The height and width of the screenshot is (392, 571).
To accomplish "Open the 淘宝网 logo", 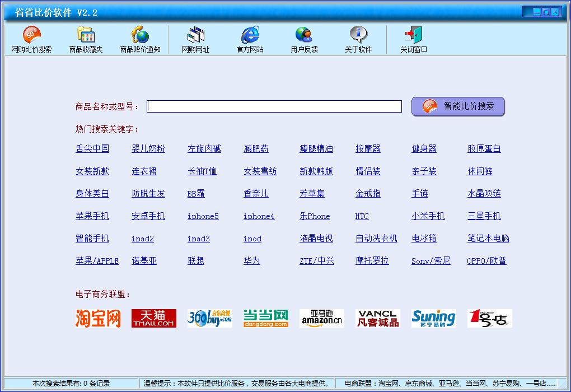I will 98,319.
